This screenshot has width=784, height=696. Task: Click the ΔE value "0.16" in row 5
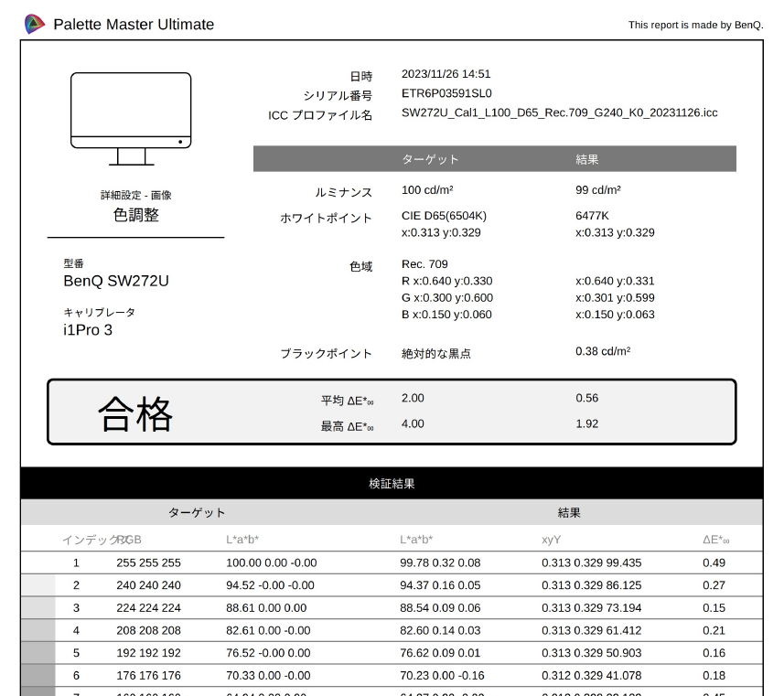714,653
